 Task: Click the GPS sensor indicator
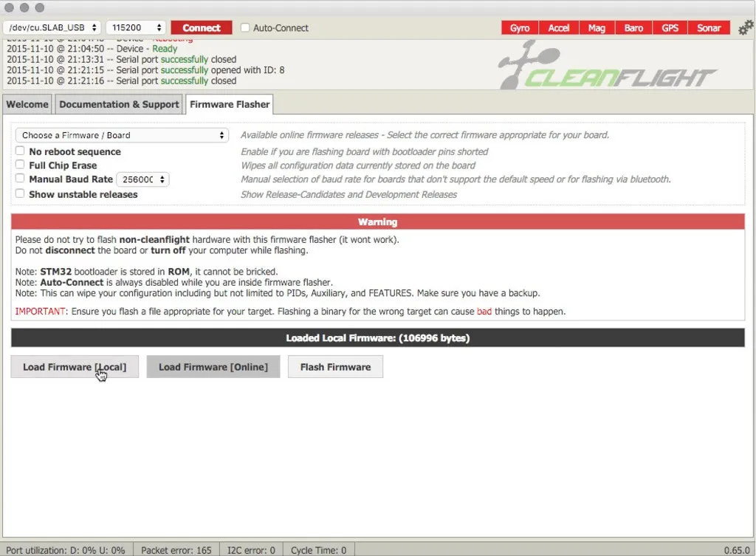tap(670, 28)
